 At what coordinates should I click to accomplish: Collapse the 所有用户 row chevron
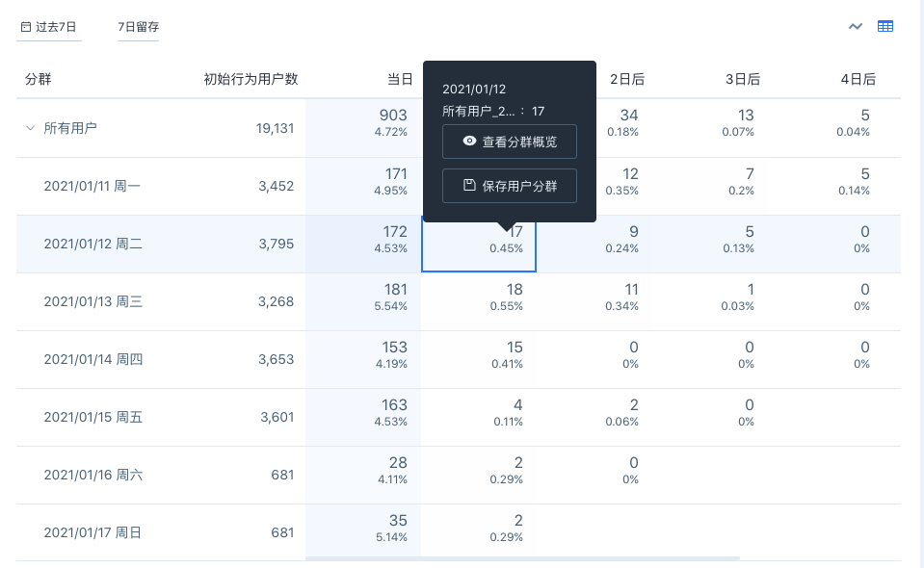(x=30, y=128)
